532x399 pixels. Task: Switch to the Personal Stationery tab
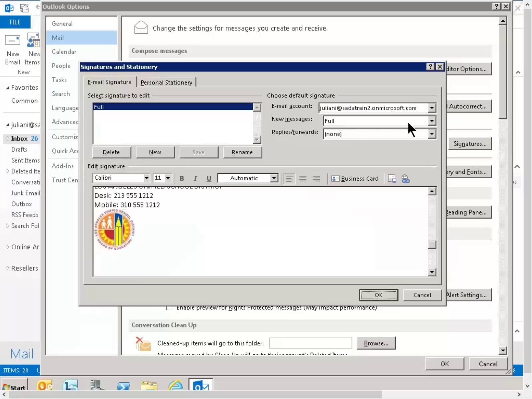point(166,82)
